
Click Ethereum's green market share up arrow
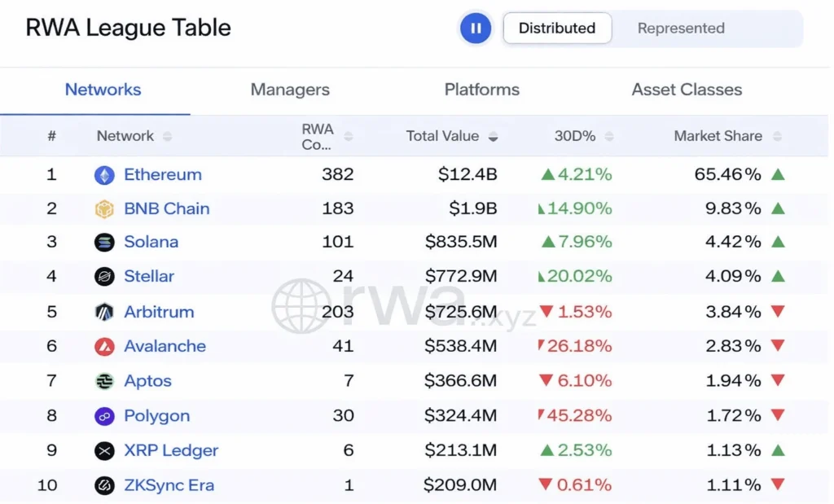pyautogui.click(x=778, y=174)
